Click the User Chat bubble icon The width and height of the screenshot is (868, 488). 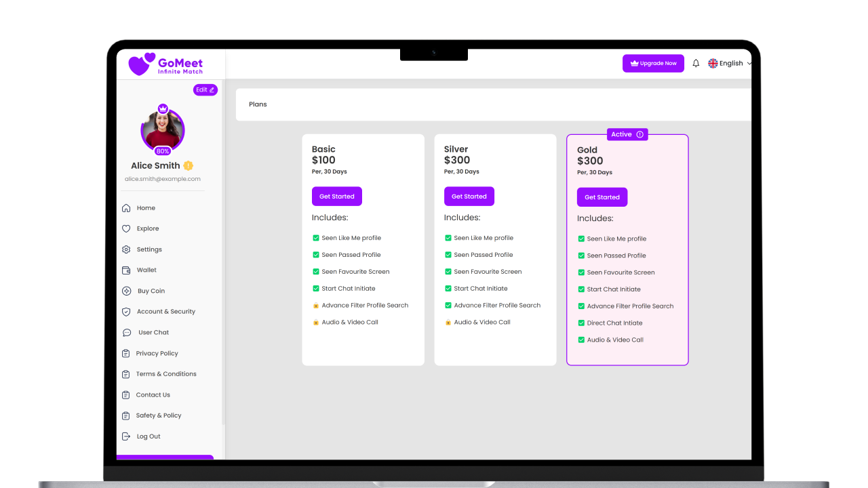[x=126, y=333]
